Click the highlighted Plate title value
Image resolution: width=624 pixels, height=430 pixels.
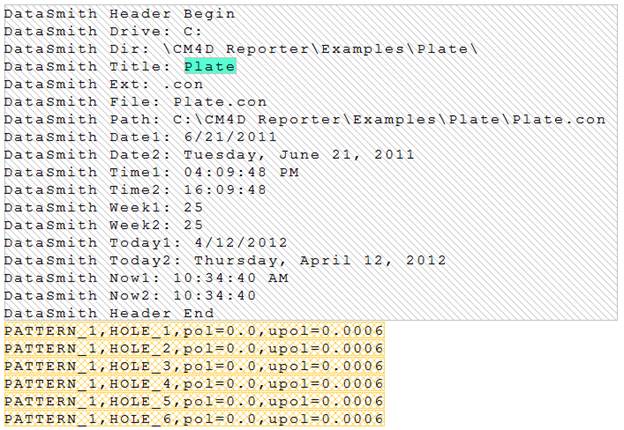point(210,66)
